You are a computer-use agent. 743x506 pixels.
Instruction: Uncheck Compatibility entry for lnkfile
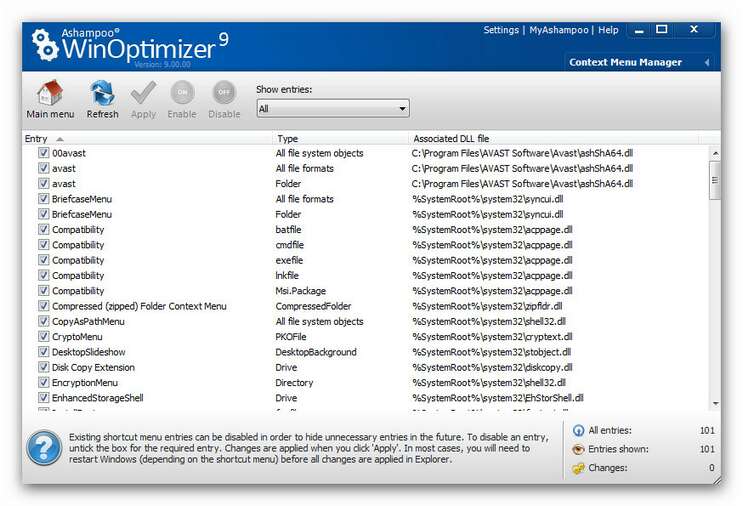44,275
